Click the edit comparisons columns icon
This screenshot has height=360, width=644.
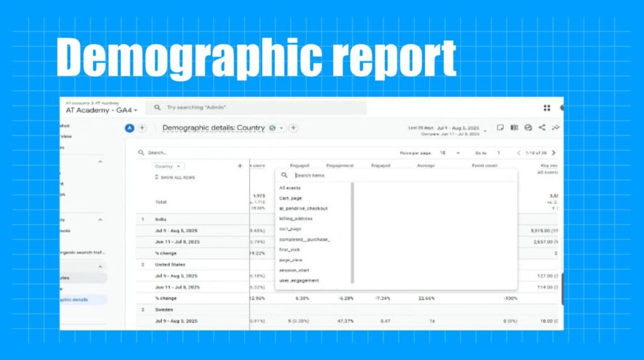click(514, 127)
